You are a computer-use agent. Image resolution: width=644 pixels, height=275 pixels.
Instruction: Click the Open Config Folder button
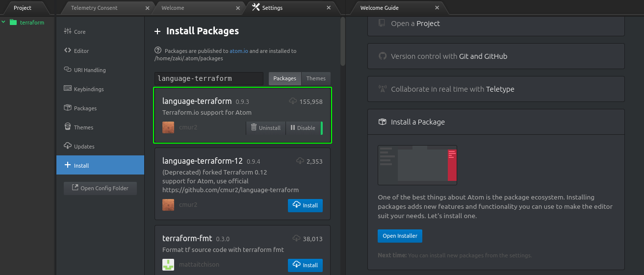[x=100, y=188]
